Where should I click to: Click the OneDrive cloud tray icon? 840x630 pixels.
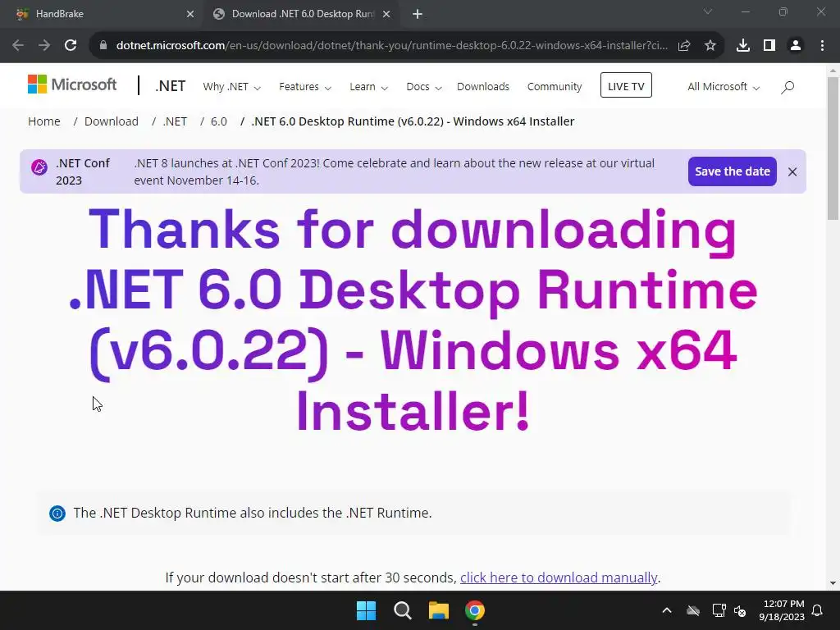click(693, 610)
